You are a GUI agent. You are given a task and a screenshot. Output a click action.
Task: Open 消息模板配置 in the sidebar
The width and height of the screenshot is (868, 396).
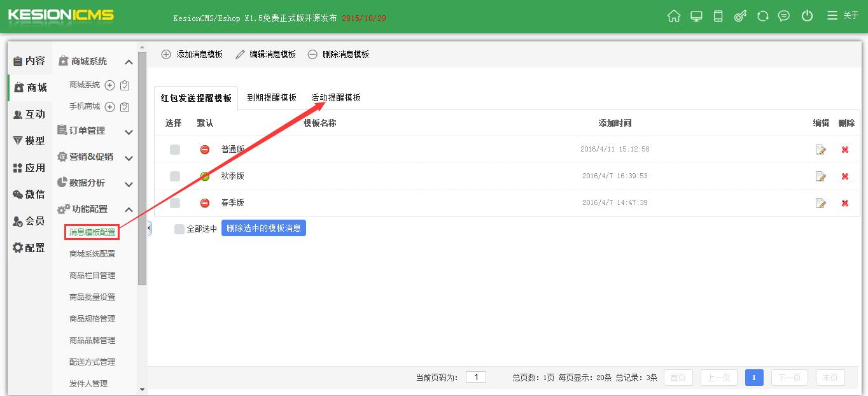pyautogui.click(x=92, y=232)
